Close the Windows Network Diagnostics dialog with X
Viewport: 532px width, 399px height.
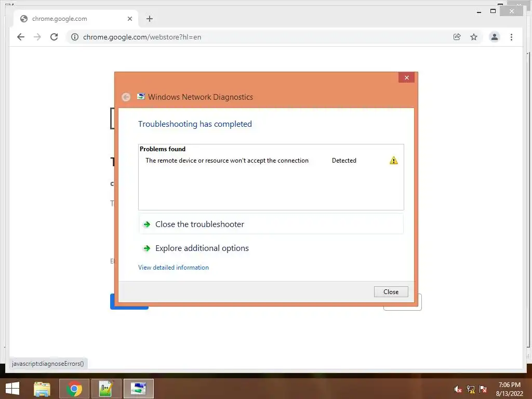pyautogui.click(x=406, y=78)
